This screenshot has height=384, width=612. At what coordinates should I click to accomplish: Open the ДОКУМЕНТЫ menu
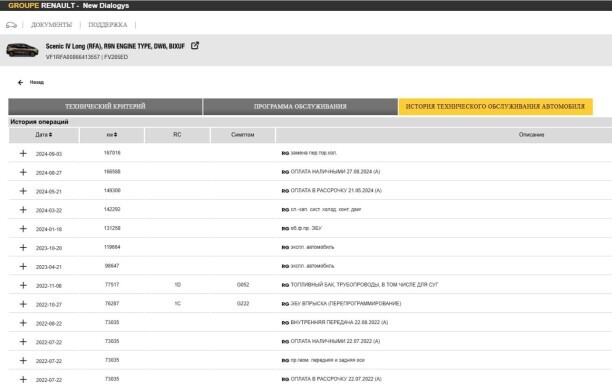52,25
